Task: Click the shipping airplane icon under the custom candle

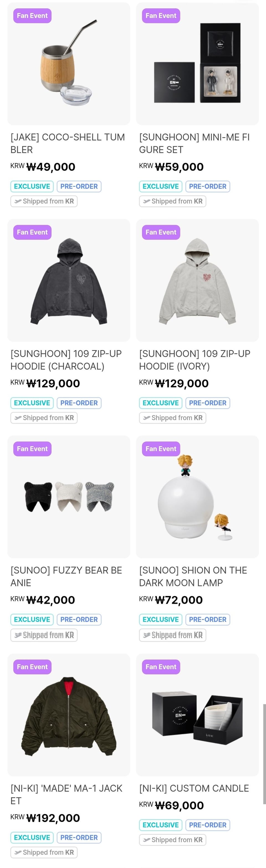Action: click(147, 840)
